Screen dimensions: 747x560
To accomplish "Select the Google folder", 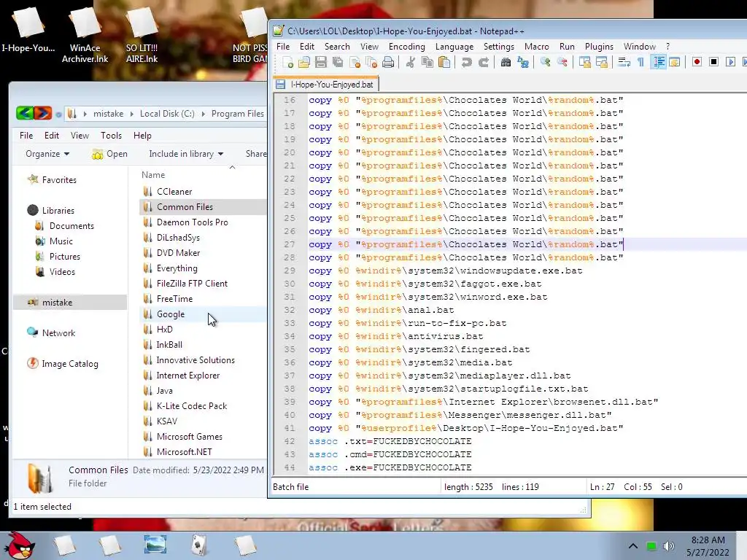I will point(171,314).
